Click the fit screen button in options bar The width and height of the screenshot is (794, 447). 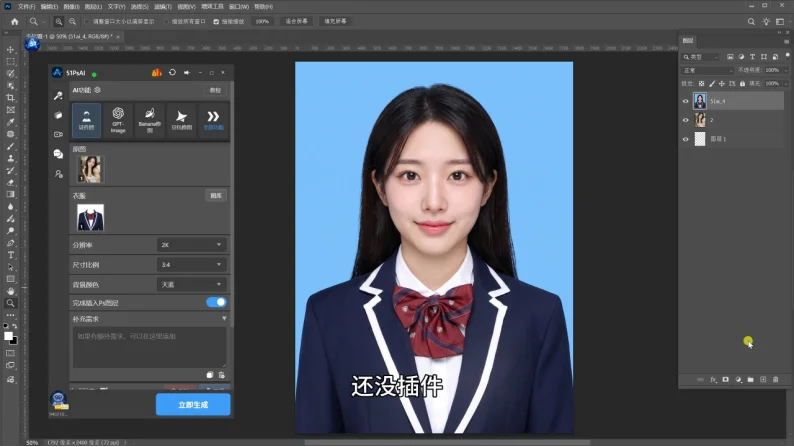point(296,21)
